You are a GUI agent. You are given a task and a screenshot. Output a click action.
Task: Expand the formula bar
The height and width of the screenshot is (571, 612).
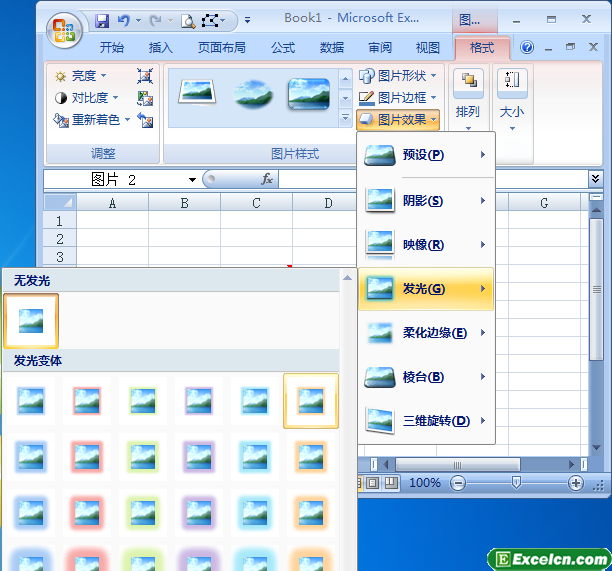(x=596, y=179)
